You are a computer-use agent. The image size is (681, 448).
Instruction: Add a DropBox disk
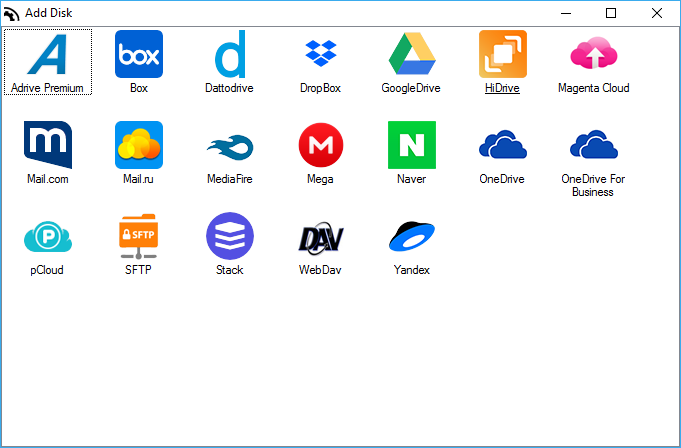[x=321, y=54]
